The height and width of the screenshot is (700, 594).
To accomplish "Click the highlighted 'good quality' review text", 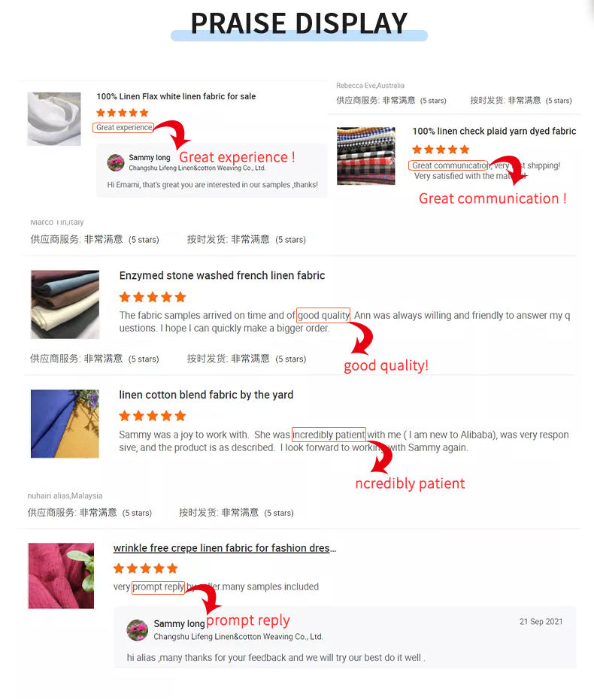I will click(323, 315).
